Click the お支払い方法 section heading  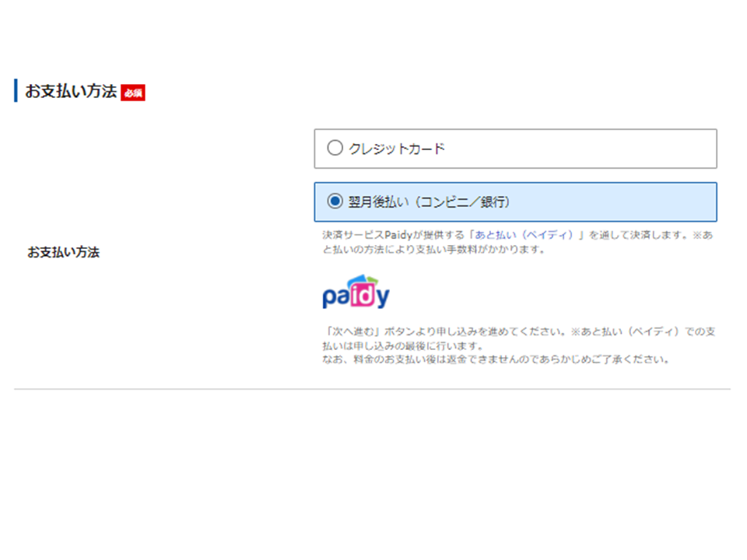(71, 91)
